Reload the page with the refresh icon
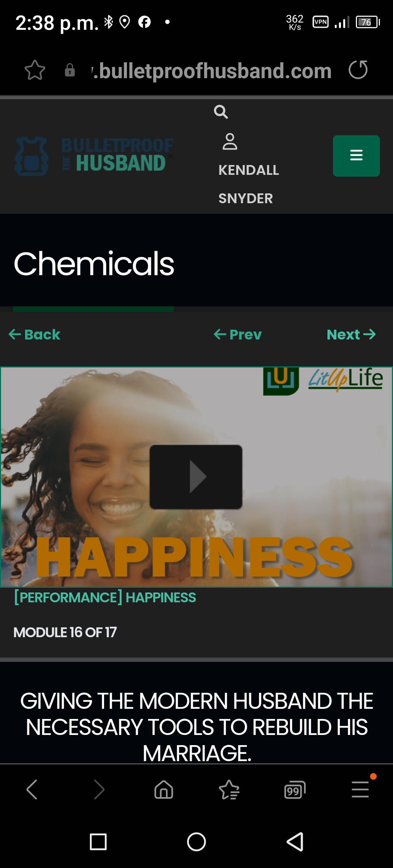393x868 pixels. (x=358, y=70)
